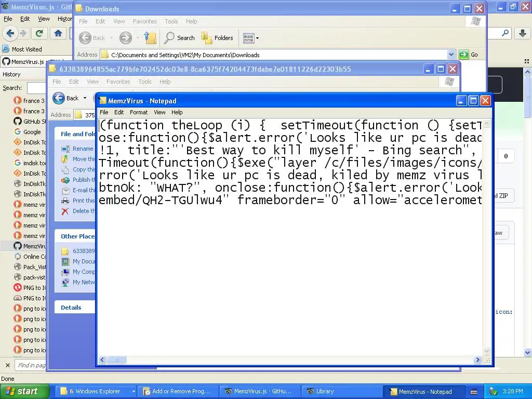Open the Windows Explorer taskbar group
532x399 pixels.
click(96, 392)
